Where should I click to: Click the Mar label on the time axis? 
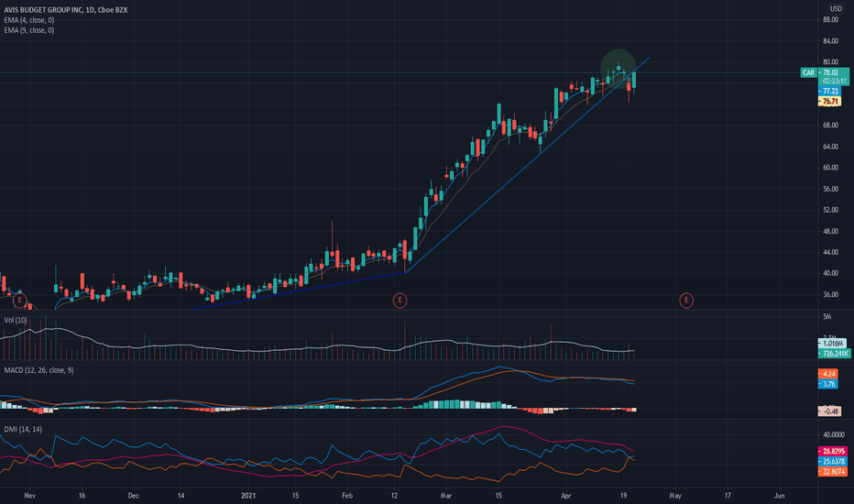click(x=446, y=495)
